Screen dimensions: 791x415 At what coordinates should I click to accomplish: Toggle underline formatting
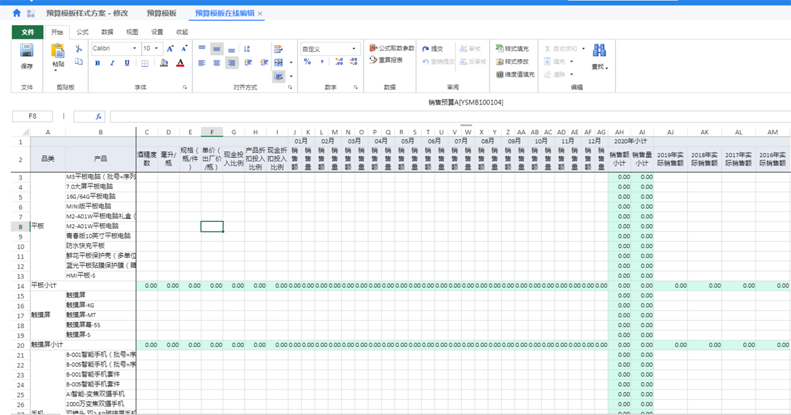127,63
